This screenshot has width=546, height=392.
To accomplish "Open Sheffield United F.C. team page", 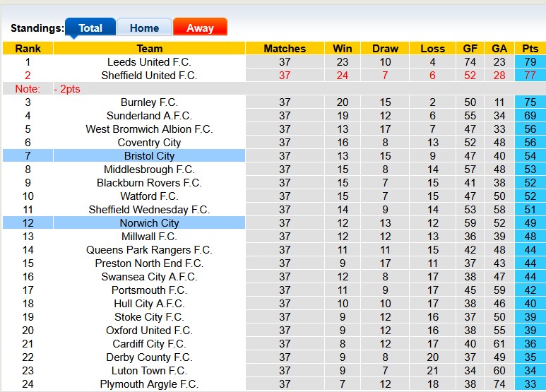I will (149, 76).
